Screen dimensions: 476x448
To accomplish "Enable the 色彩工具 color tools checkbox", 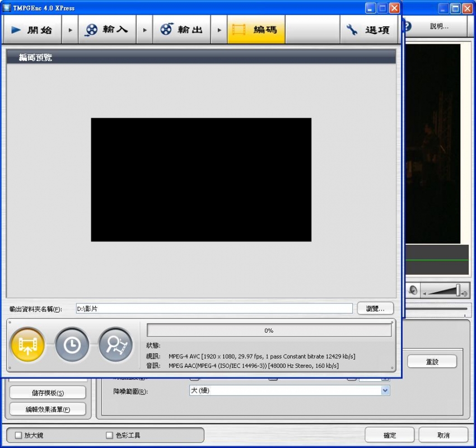I will point(110,435).
